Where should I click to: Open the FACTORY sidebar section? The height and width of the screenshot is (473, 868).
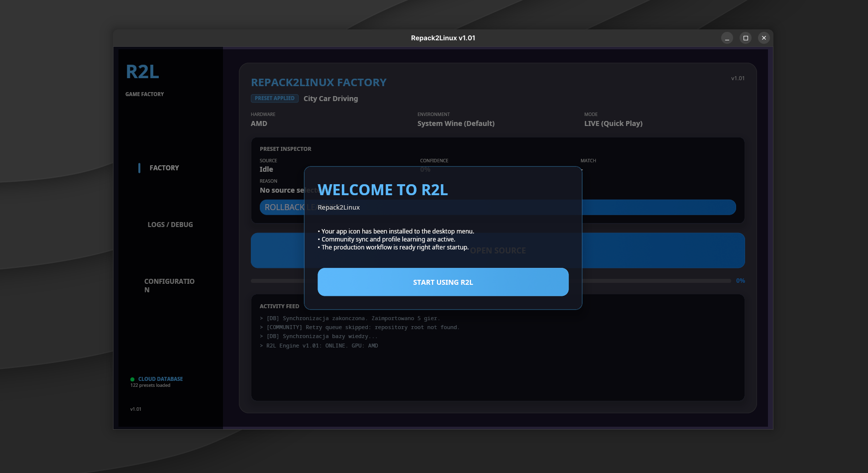[164, 168]
